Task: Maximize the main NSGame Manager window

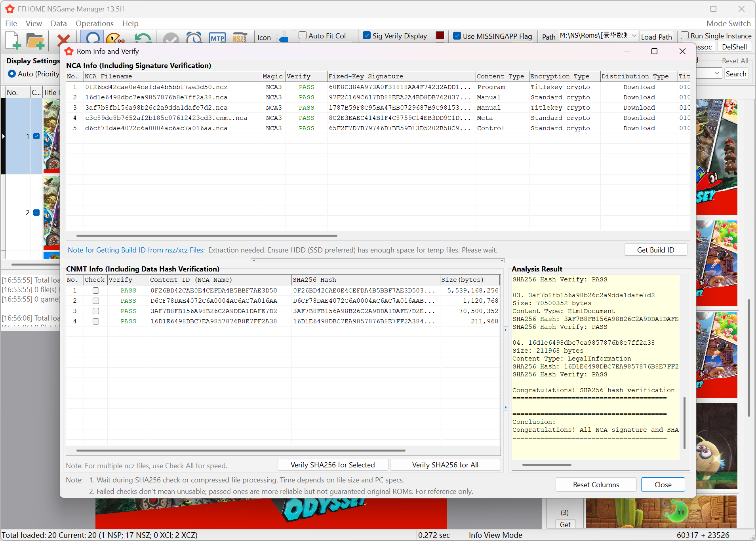Action: [713, 9]
